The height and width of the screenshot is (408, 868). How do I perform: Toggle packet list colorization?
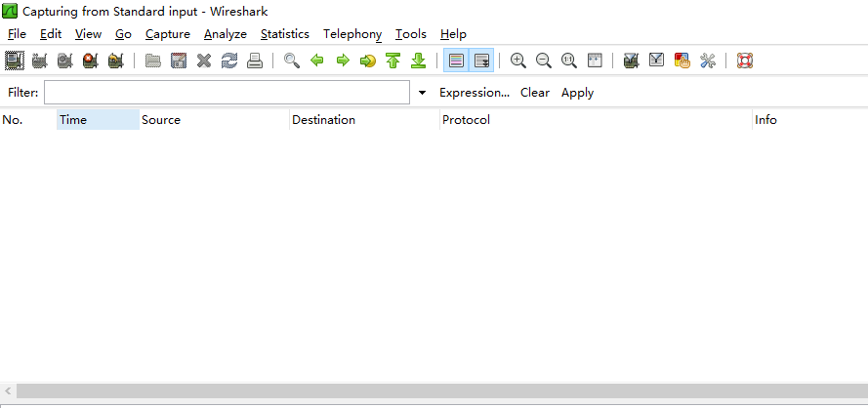(x=456, y=61)
